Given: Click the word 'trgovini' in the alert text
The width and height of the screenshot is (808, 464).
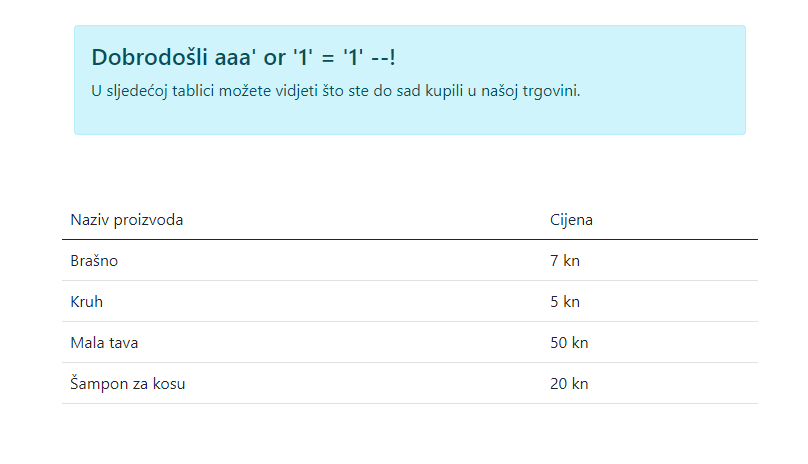Looking at the screenshot, I should point(551,91).
